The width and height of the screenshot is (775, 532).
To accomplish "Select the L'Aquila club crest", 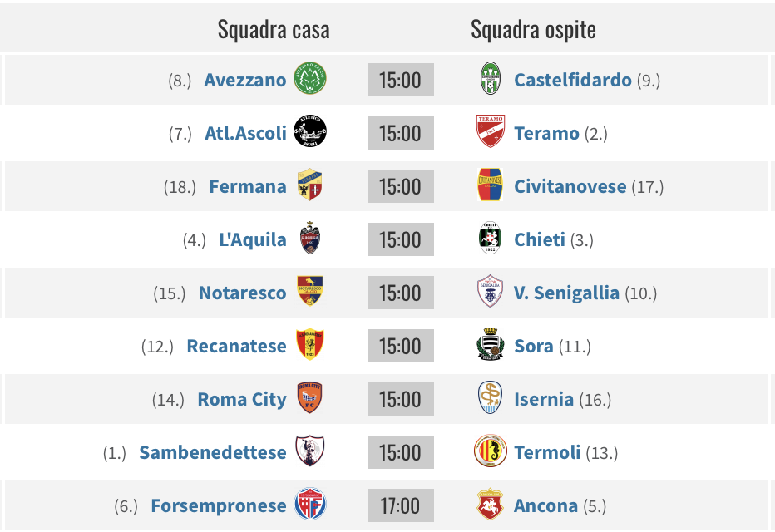I will pos(309,239).
